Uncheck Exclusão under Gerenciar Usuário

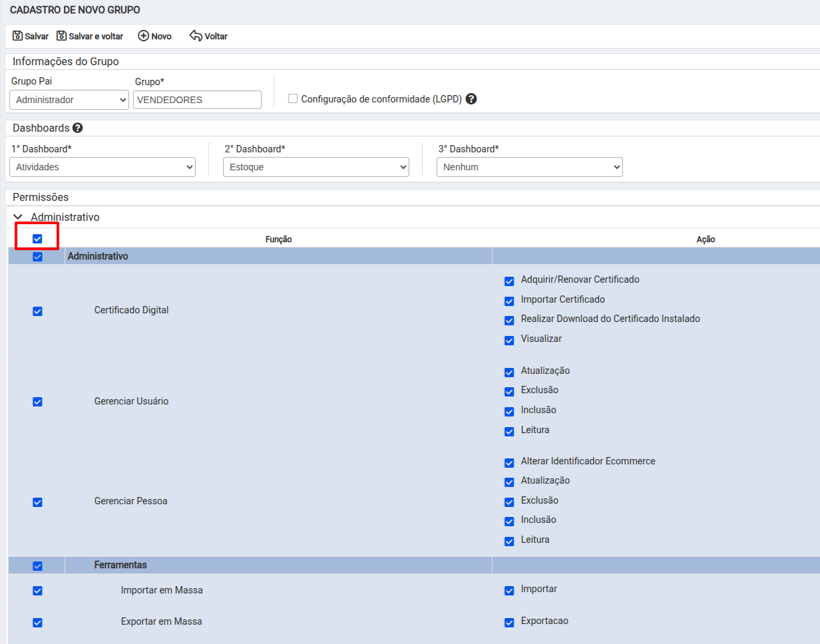[509, 392]
